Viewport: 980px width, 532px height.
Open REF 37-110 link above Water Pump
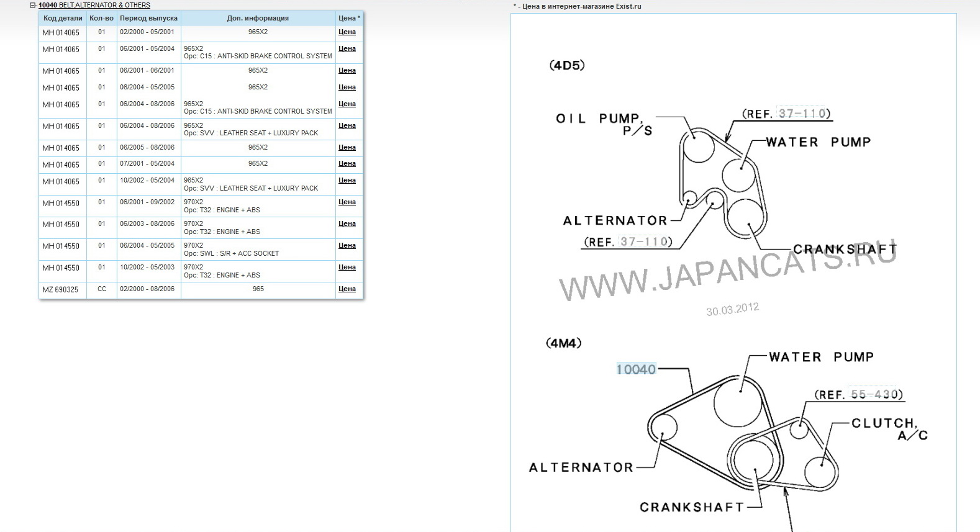tap(804, 114)
